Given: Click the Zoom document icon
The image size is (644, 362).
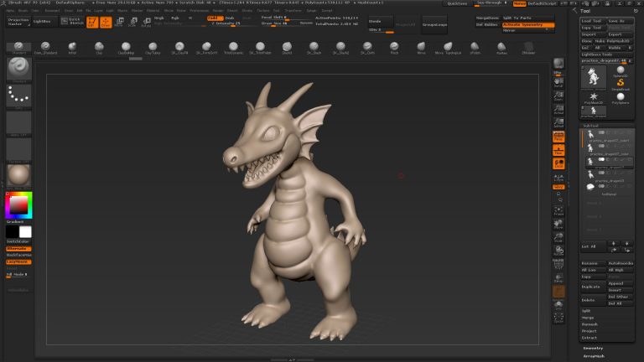Looking at the screenshot, I should [558, 96].
